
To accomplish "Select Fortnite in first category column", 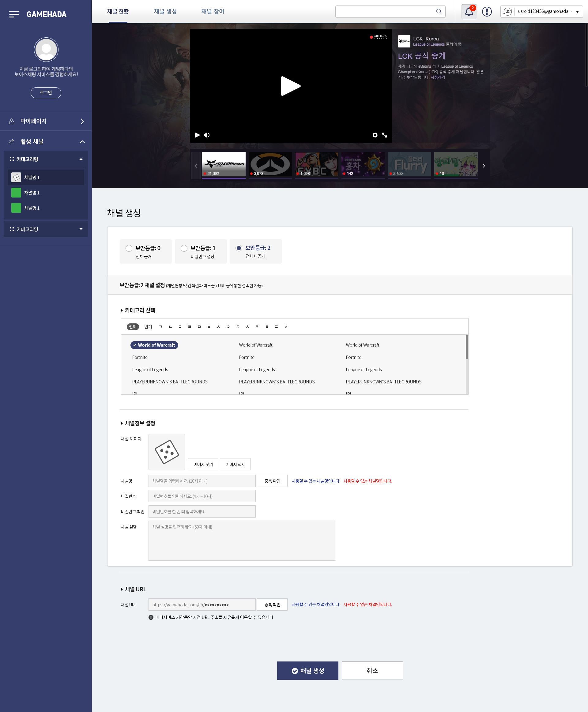I will click(x=140, y=357).
